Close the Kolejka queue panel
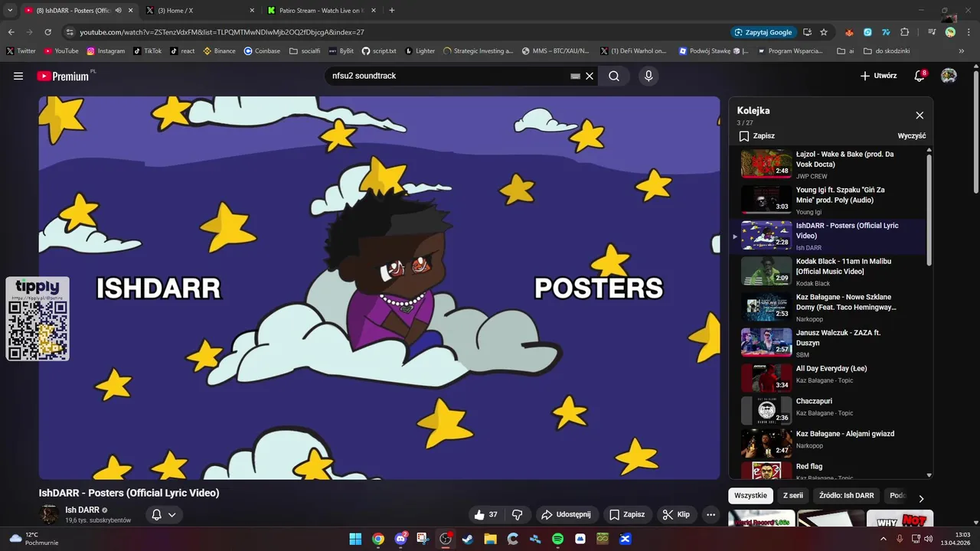 (920, 116)
